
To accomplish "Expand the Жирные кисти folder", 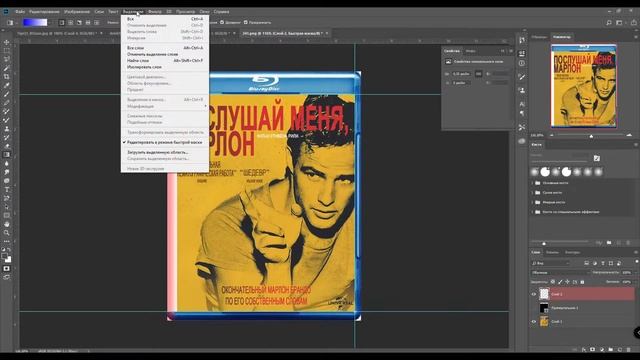I will (x=533, y=202).
